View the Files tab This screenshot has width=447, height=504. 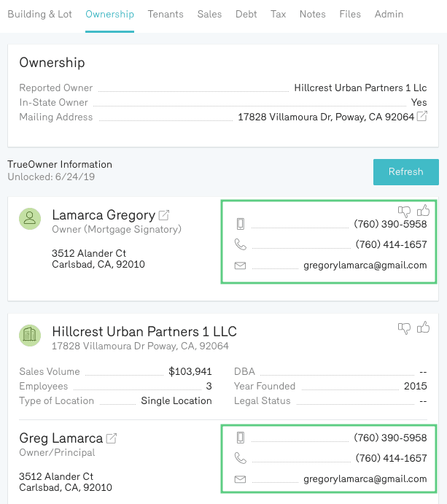click(x=350, y=14)
